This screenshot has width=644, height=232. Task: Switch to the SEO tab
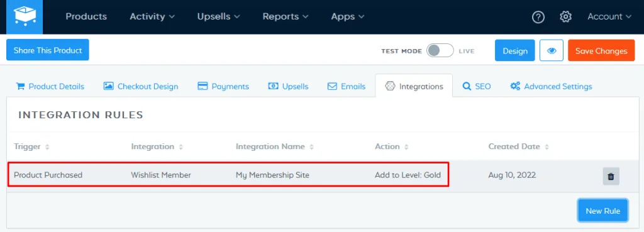click(477, 87)
